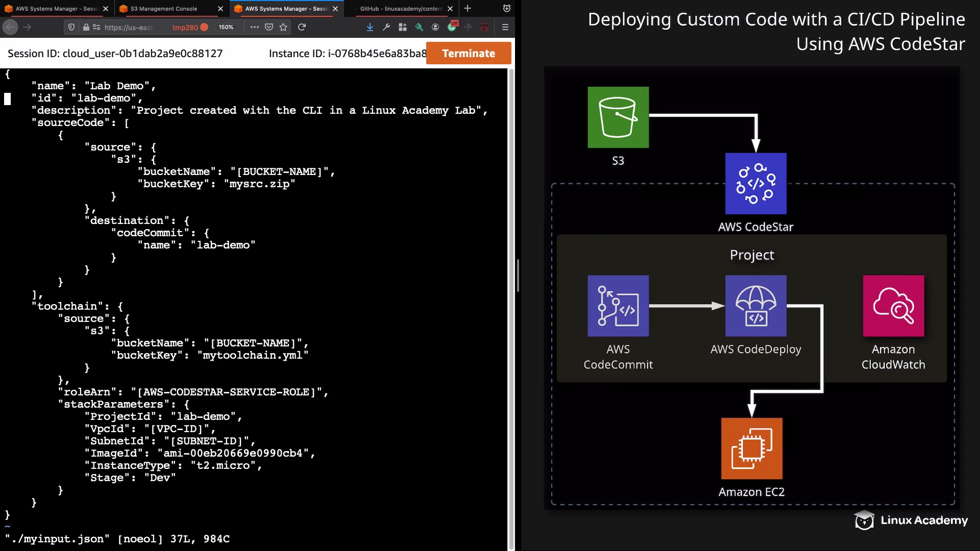Click the site security padlock icon
Image resolution: width=980 pixels, height=551 pixels.
point(86,27)
